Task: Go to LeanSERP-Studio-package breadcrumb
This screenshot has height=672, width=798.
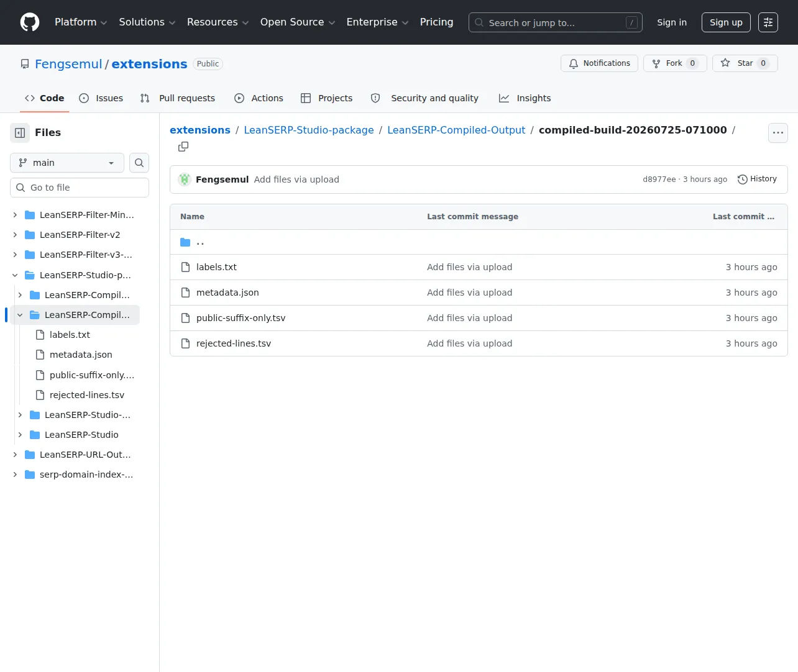Action: 309,130
